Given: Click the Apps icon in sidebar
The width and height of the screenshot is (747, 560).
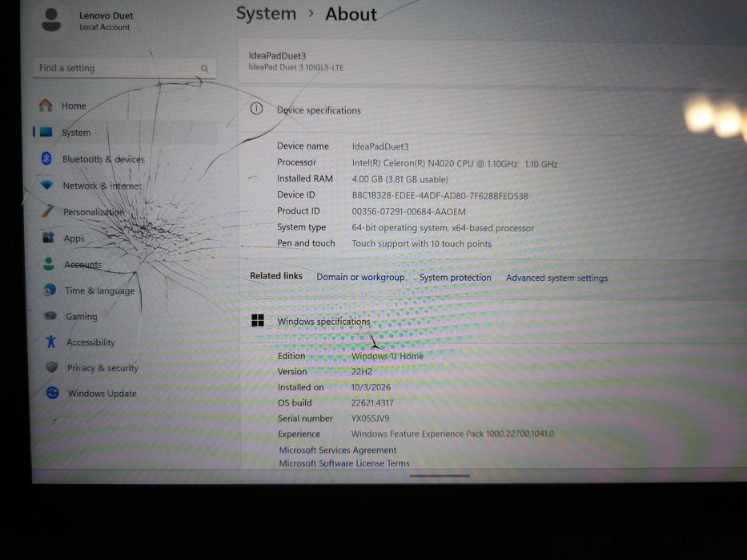Looking at the screenshot, I should (48, 237).
